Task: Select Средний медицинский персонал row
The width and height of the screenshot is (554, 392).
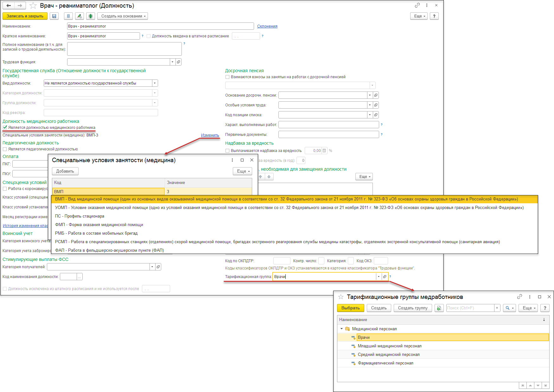Action: (x=443, y=355)
